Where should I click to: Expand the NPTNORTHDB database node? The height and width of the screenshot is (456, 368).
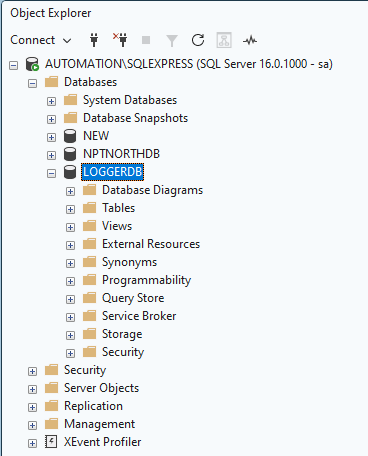pyautogui.click(x=51, y=155)
